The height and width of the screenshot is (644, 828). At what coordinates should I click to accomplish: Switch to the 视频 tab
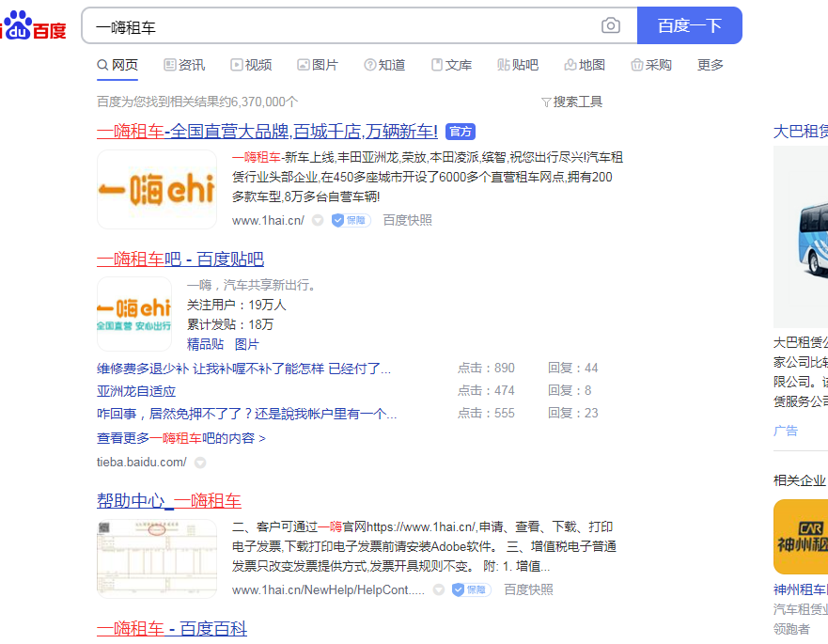(251, 65)
